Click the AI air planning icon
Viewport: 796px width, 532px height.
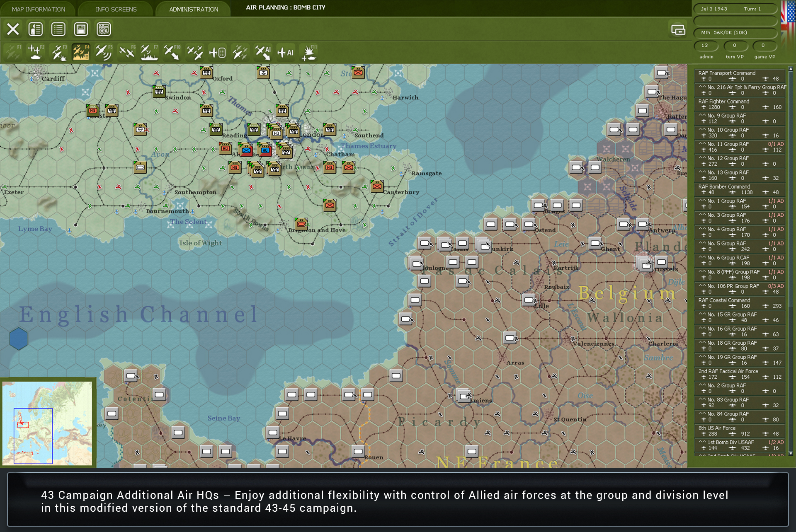262,52
